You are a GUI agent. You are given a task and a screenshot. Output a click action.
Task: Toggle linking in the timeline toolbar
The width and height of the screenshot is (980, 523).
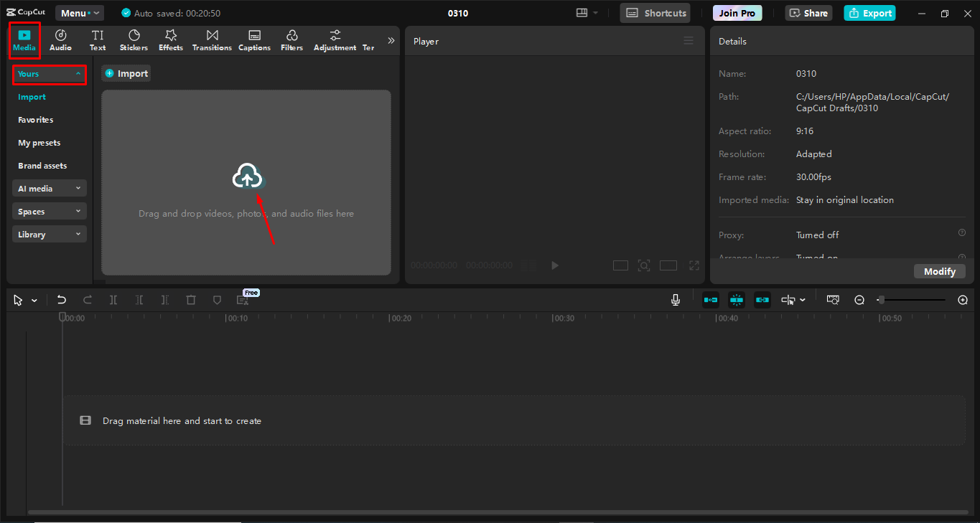762,299
